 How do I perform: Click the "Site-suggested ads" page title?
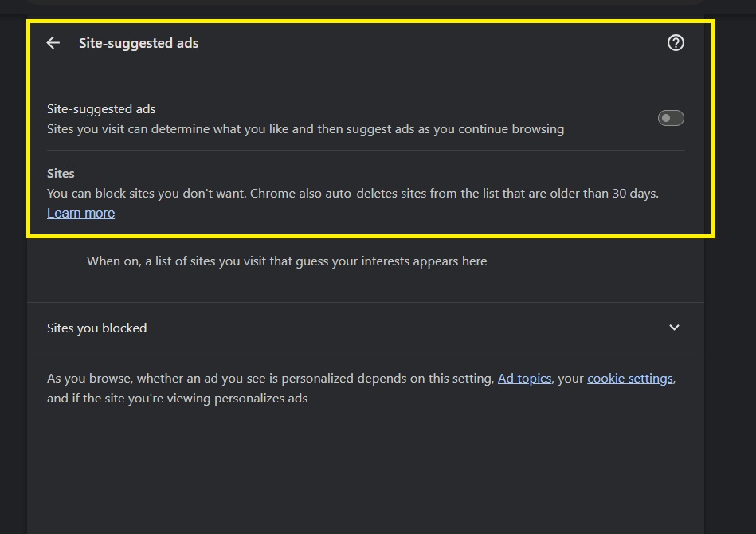click(x=139, y=43)
